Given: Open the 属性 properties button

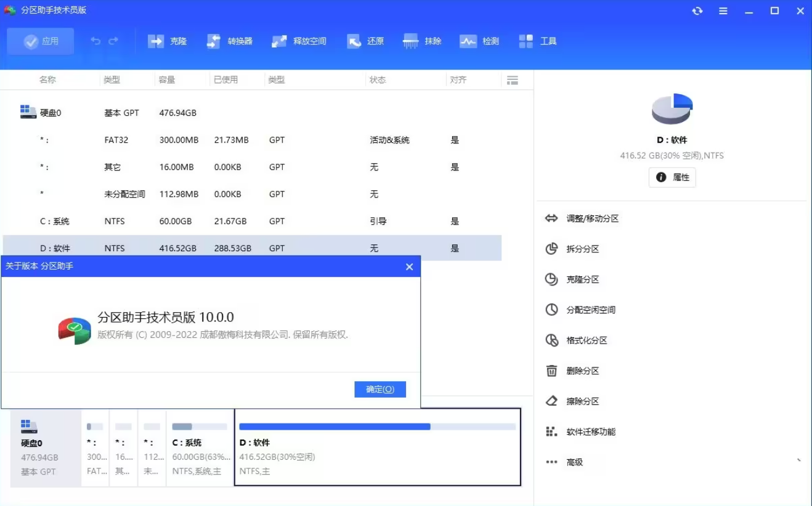Looking at the screenshot, I should pos(672,177).
